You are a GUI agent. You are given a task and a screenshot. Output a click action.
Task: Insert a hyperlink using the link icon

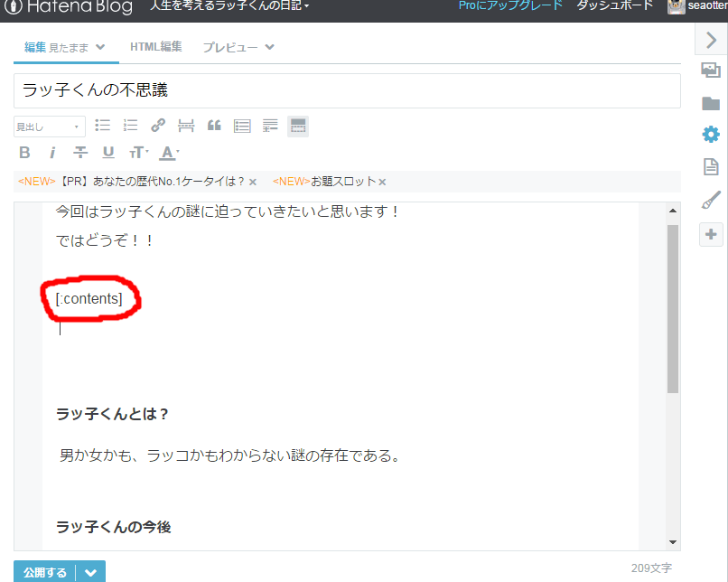[x=158, y=125]
